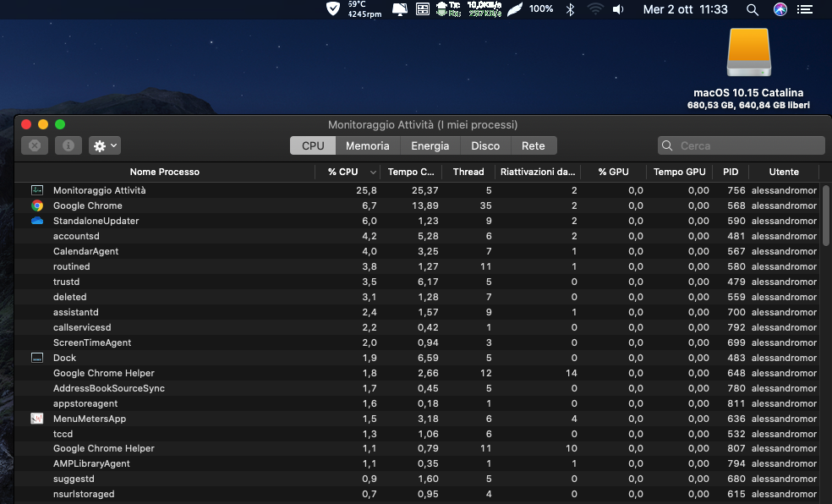Select the ScreenTimeAgent process row
Screen dimensions: 832x504
point(419,342)
